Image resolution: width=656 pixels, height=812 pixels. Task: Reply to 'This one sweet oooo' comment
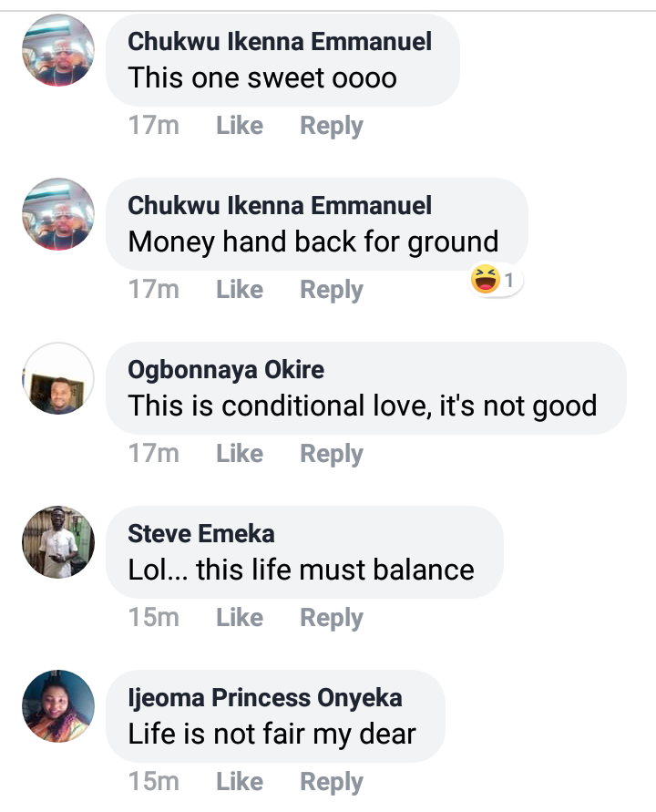(x=332, y=126)
